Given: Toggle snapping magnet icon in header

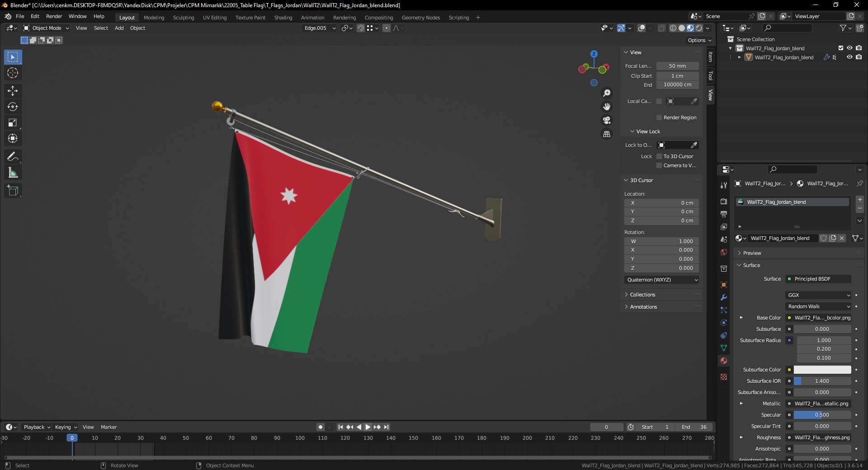Looking at the screenshot, I should [360, 28].
